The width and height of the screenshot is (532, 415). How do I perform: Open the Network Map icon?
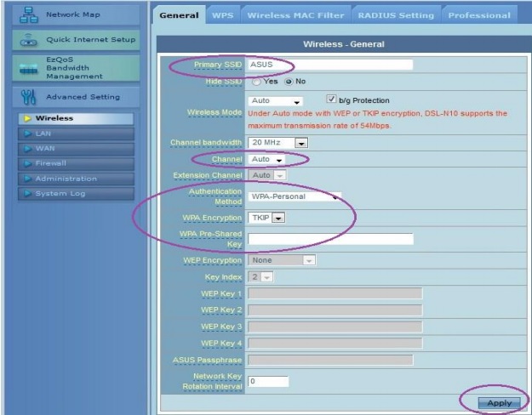click(28, 15)
